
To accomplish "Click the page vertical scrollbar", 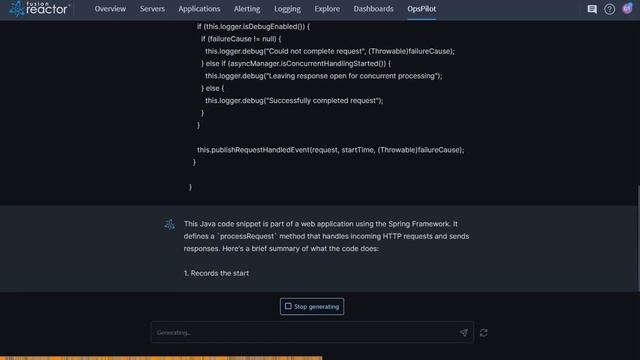I will tap(638, 238).
